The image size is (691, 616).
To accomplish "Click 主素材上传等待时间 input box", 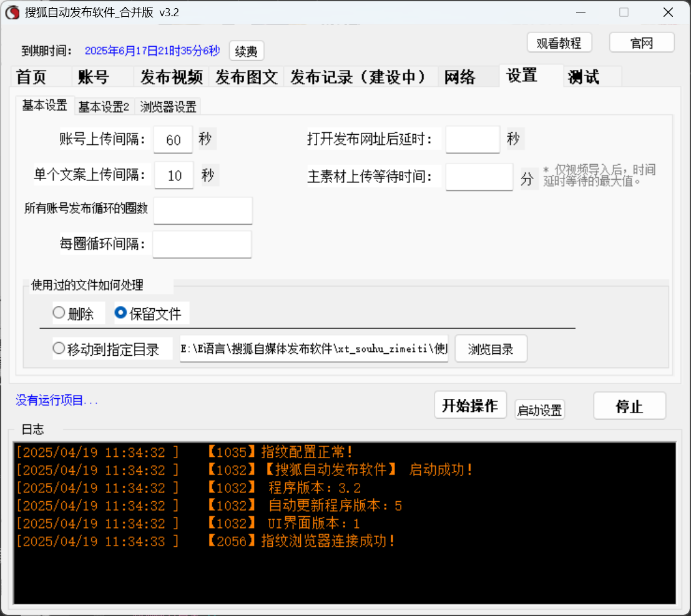I will tap(479, 177).
